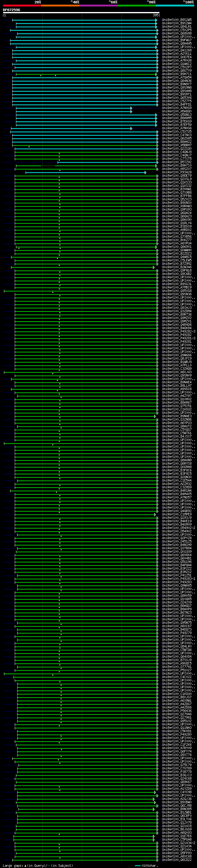Click hit label UniRef100_Q27946
Viewport: 197px width, 868px height.
[x=177, y=714]
